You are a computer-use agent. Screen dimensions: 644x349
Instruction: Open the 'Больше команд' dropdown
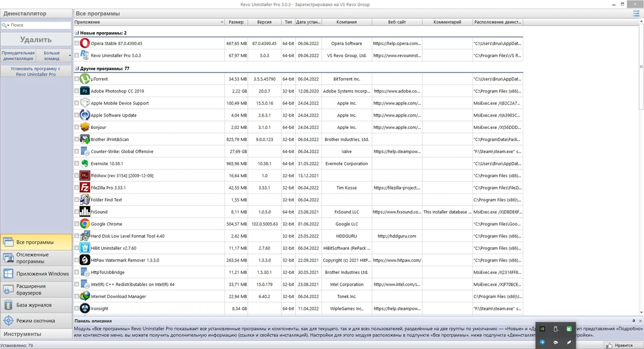(x=55, y=55)
